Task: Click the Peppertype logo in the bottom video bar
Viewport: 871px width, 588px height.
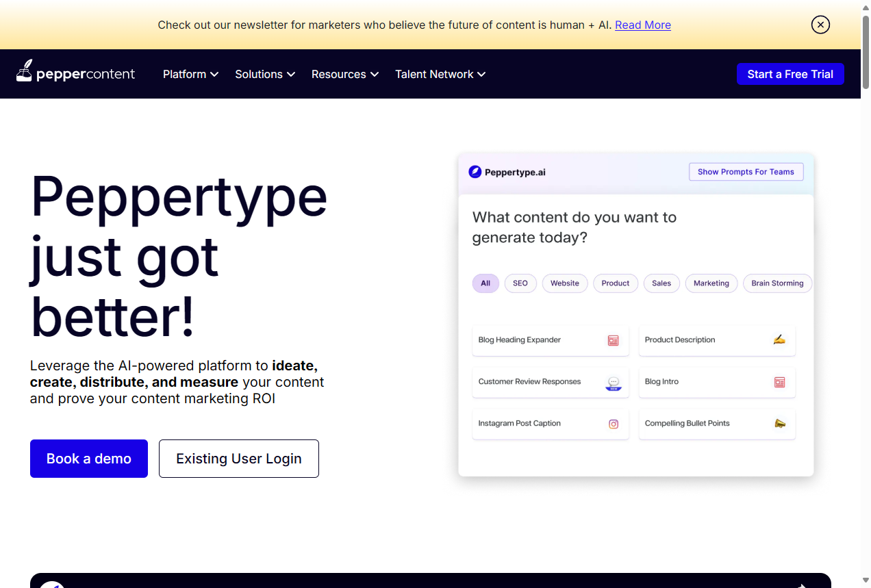Action: 52,586
